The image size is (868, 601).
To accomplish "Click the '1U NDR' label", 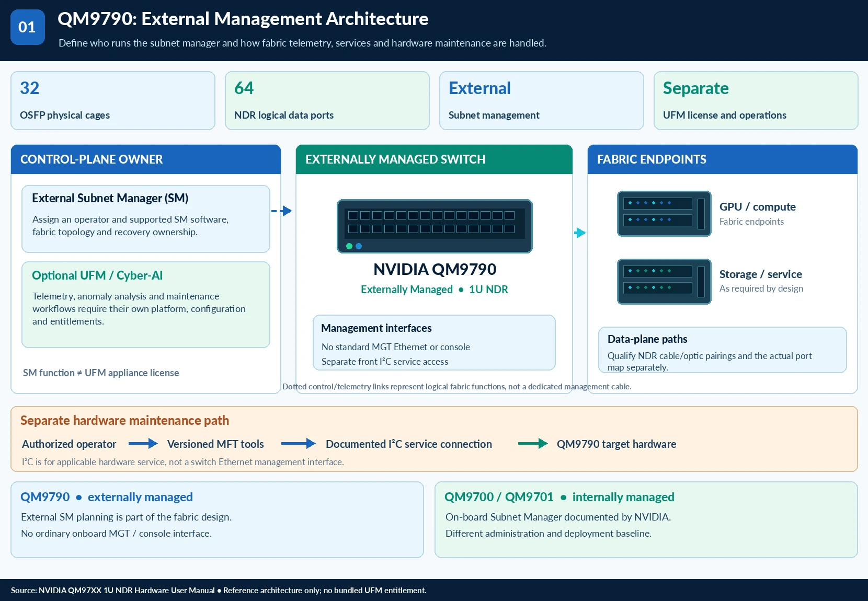I will coord(488,290).
